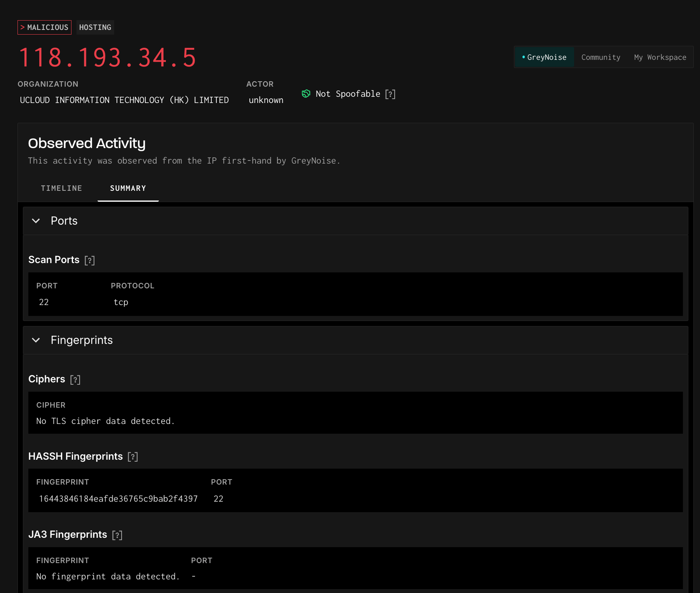Viewport: 700px width, 593px height.
Task: Open the HASSH Fingerprints help [?] icon
Action: pyautogui.click(x=133, y=457)
